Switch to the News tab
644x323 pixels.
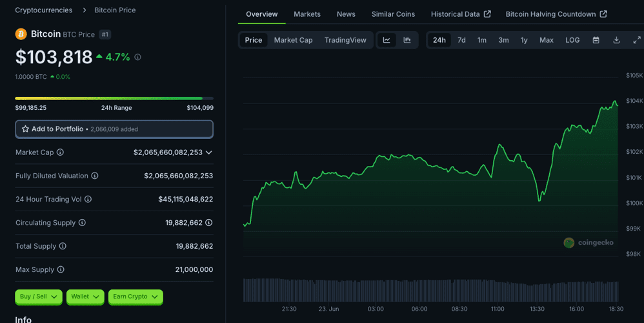(x=346, y=14)
